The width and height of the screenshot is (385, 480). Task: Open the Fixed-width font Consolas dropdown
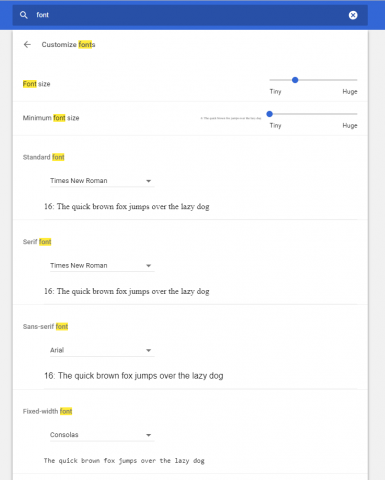[x=102, y=435]
